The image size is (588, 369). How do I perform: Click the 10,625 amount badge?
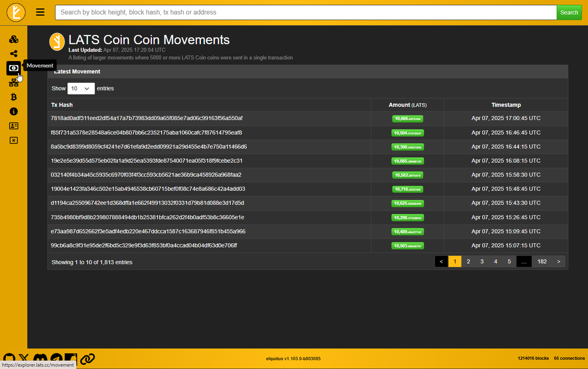[x=408, y=203]
